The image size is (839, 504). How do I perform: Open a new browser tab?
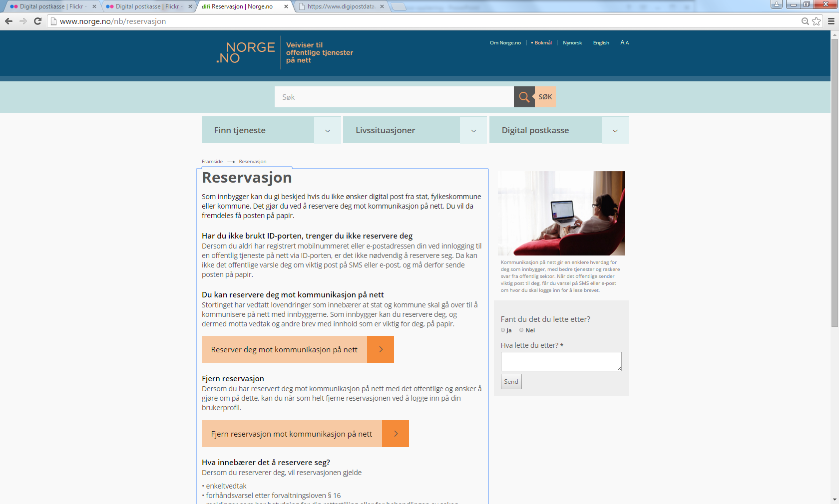(x=398, y=6)
